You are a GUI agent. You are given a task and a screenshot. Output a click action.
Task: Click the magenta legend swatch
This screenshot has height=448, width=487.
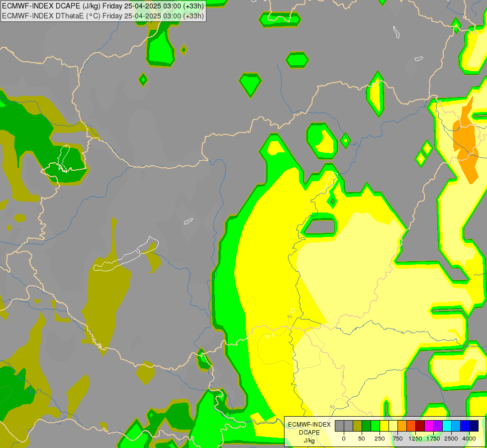click(x=429, y=426)
